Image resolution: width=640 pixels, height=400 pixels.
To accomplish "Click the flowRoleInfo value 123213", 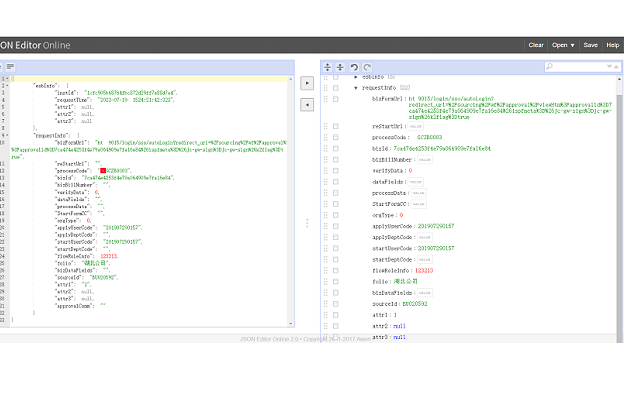I will [424, 270].
